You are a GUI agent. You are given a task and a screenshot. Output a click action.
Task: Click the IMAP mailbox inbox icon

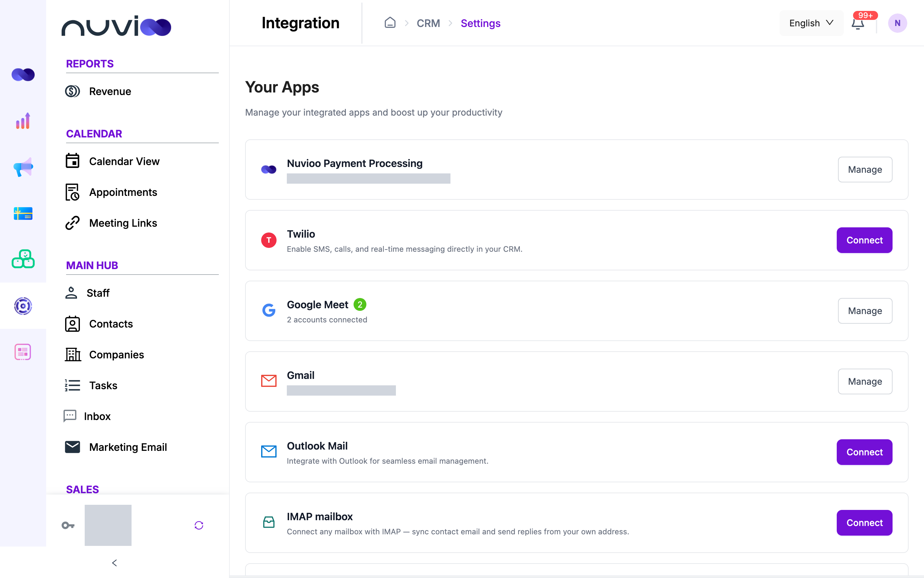269,522
